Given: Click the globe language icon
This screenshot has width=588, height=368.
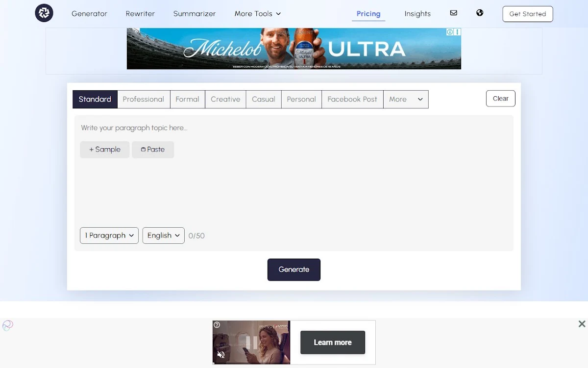Looking at the screenshot, I should tap(480, 13).
